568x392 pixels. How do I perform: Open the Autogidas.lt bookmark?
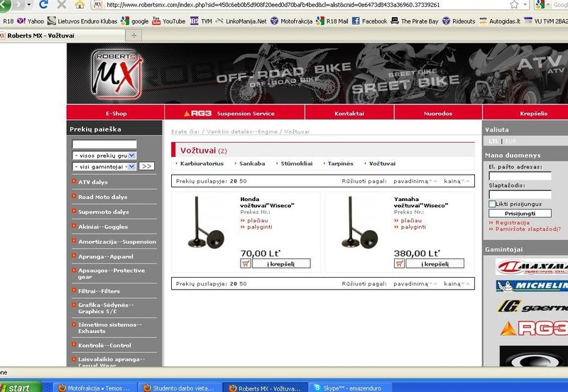point(500,21)
